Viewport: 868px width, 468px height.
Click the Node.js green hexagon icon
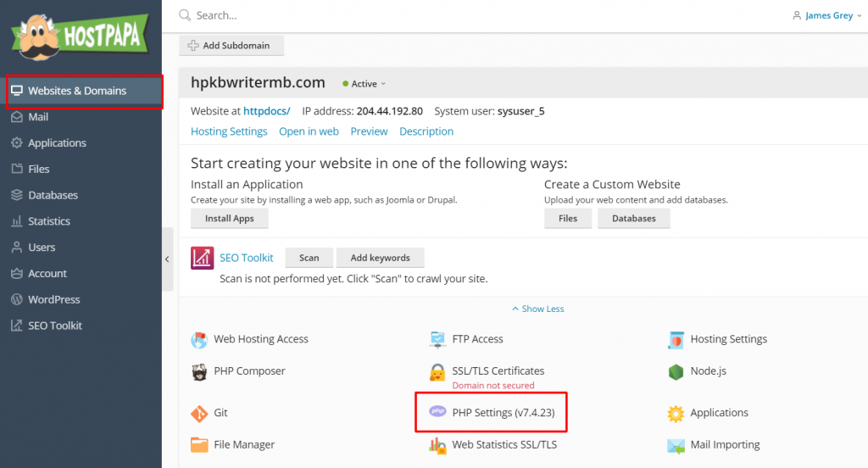click(x=676, y=371)
